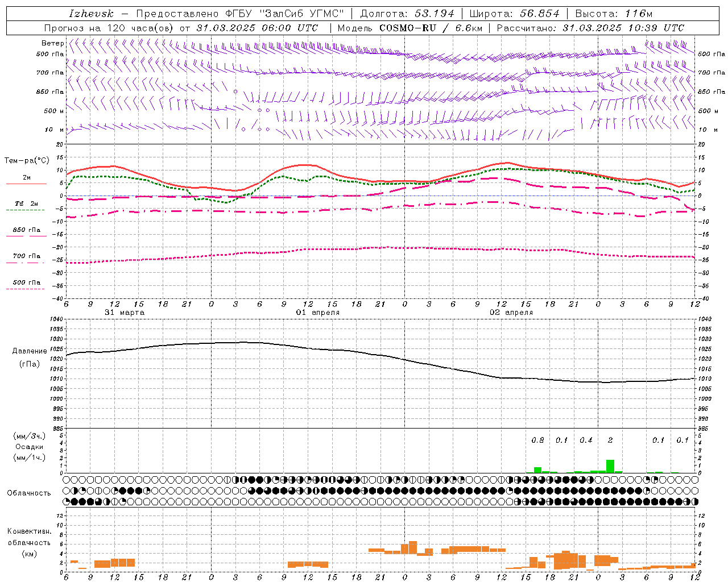Click the Тем-ра(°C) panel label
This screenshot has width=728, height=582.
[27, 161]
